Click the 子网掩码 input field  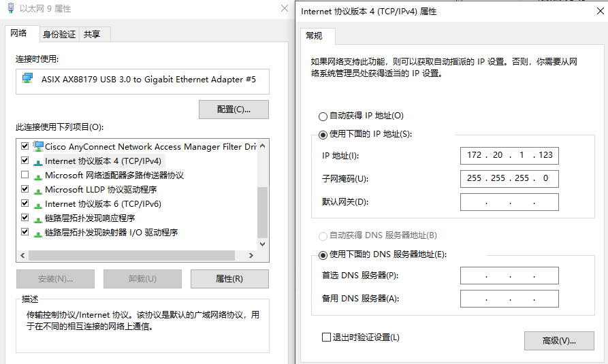click(509, 179)
